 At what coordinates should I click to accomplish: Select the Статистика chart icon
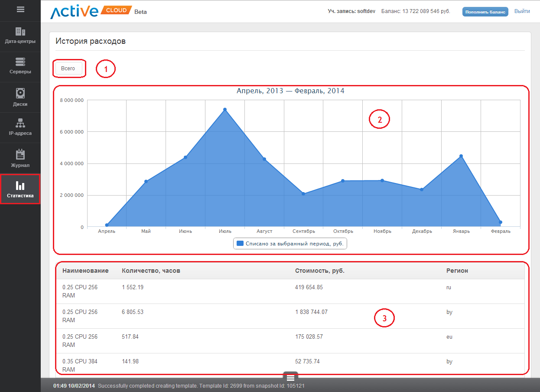(20, 186)
